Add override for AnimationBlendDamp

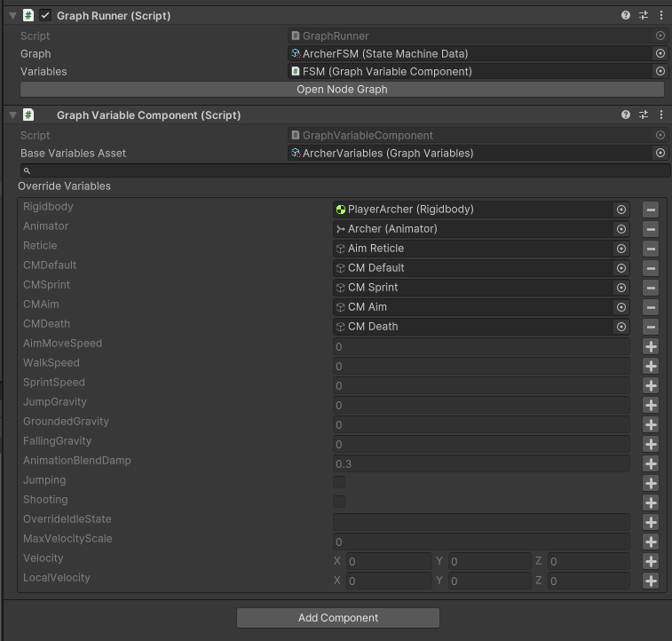[x=651, y=463]
